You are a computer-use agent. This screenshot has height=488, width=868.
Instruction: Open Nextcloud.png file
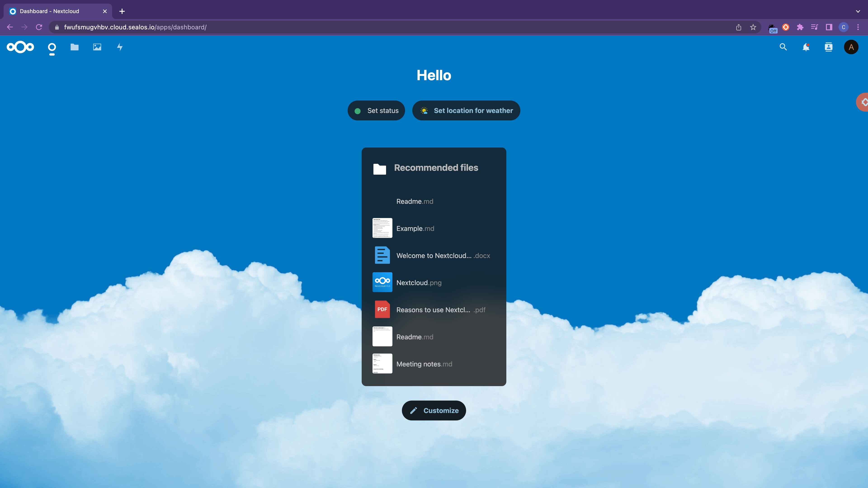pyautogui.click(x=434, y=283)
